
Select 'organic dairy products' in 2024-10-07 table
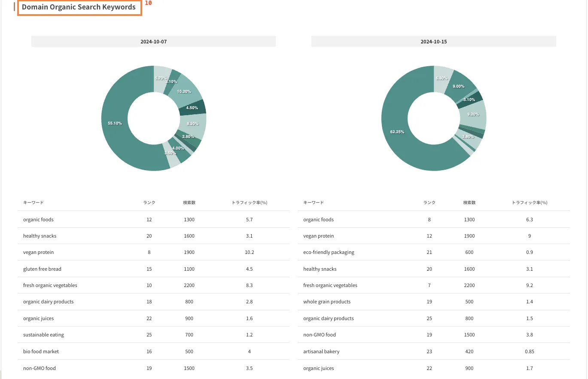[x=48, y=302]
